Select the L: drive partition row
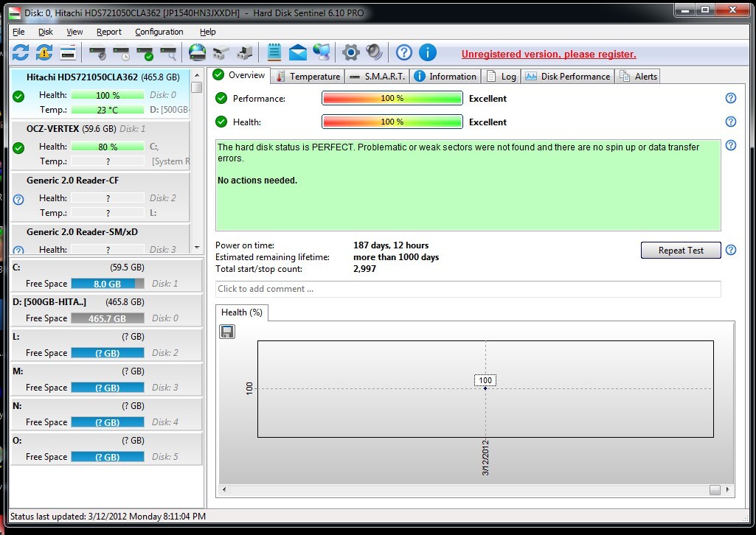756x535 pixels. (x=106, y=344)
